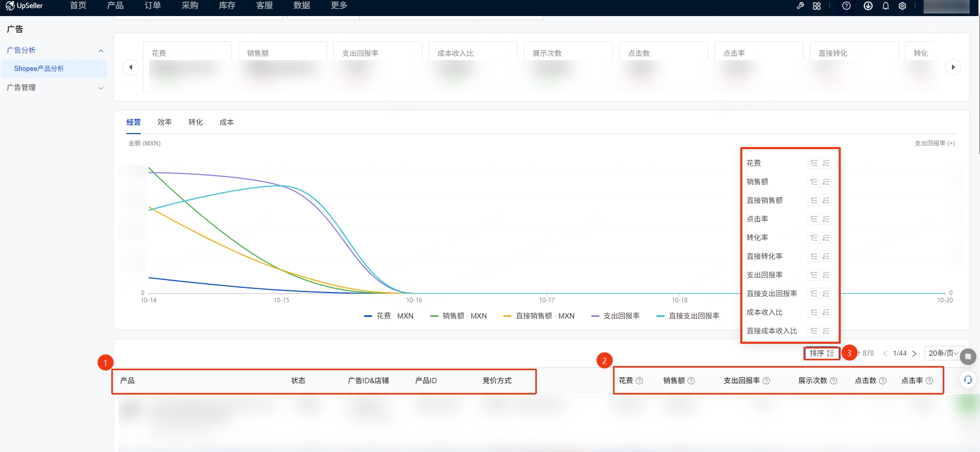The height and width of the screenshot is (452, 980).
Task: Click help icon next to 销售额 column header
Action: [x=691, y=381]
